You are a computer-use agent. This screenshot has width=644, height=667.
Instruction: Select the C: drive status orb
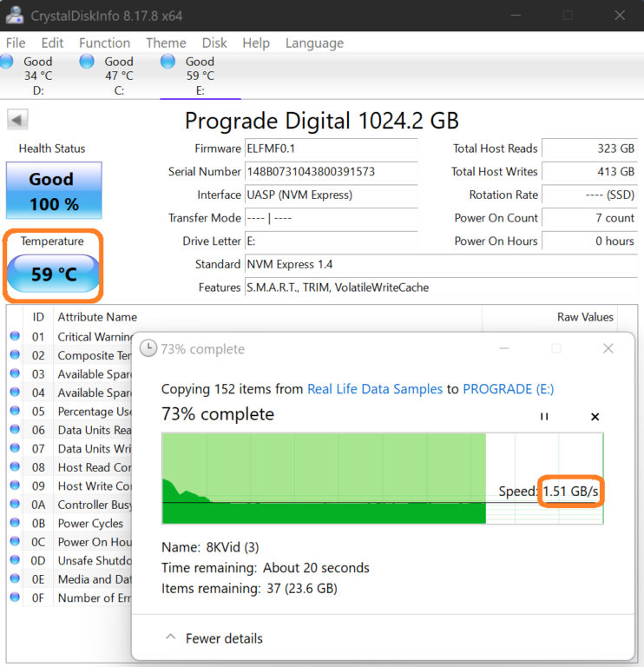(87, 62)
